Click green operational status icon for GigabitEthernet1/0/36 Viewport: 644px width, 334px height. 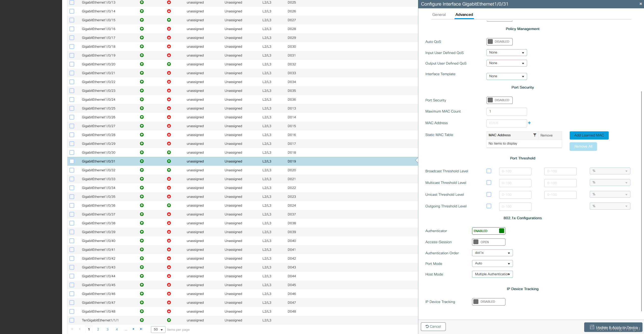tap(169, 205)
